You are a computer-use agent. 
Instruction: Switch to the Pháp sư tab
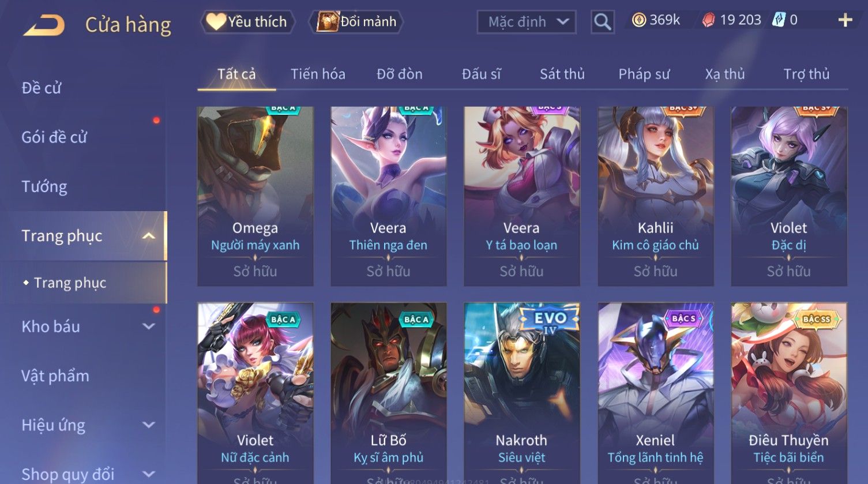coord(644,74)
